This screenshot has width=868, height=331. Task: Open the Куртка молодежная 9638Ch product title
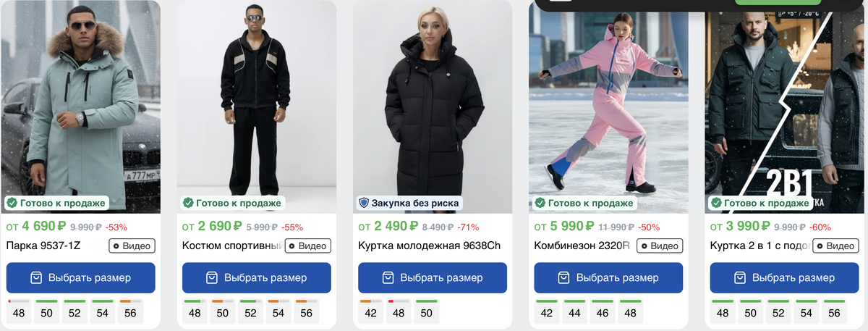coord(430,246)
